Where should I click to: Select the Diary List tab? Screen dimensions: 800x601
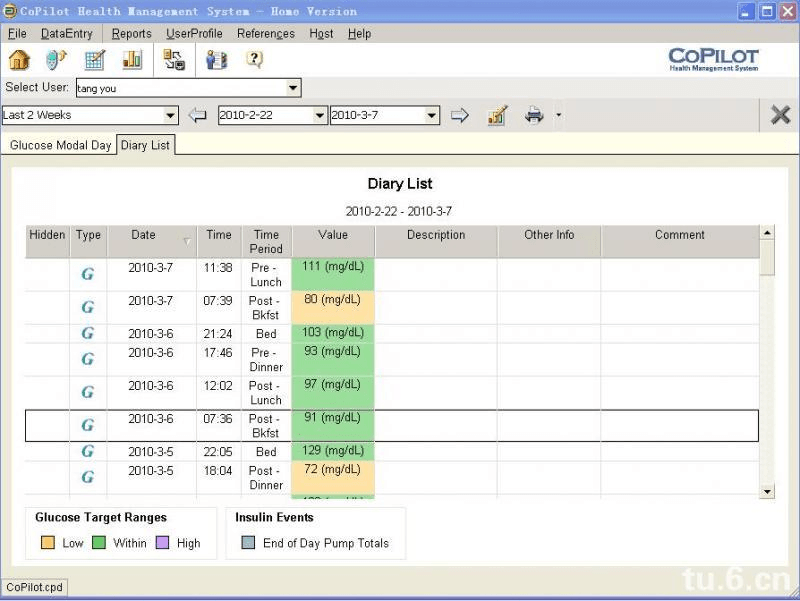tap(145, 145)
